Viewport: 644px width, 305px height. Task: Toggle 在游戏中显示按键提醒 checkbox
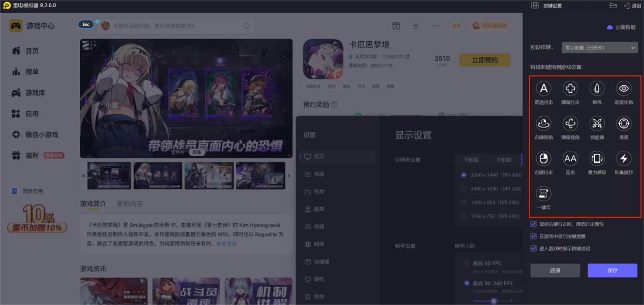(x=533, y=236)
